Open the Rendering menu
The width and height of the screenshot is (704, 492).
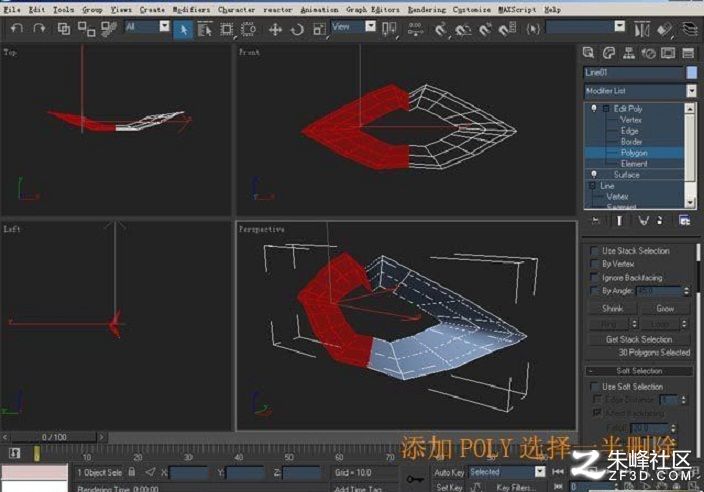pos(427,9)
